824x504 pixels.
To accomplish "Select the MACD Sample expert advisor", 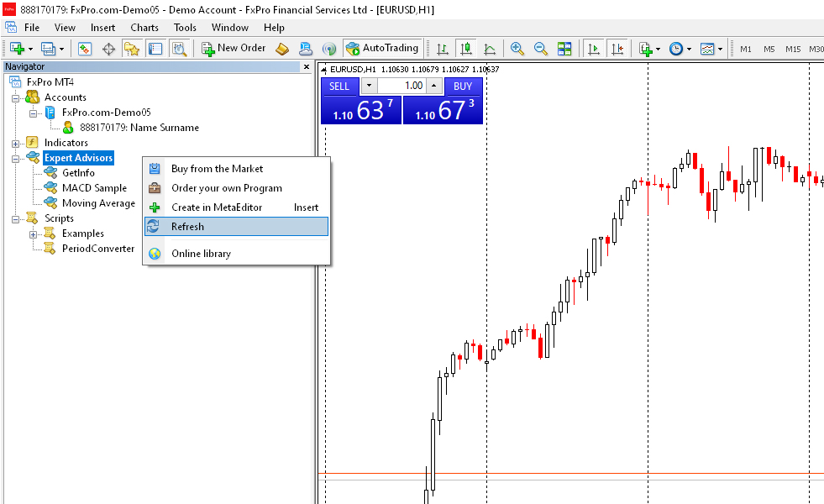I will [95, 188].
